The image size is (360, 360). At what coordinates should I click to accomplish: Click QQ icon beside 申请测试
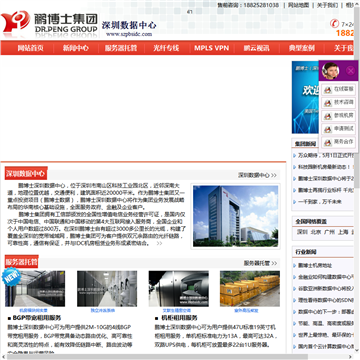(x=328, y=129)
